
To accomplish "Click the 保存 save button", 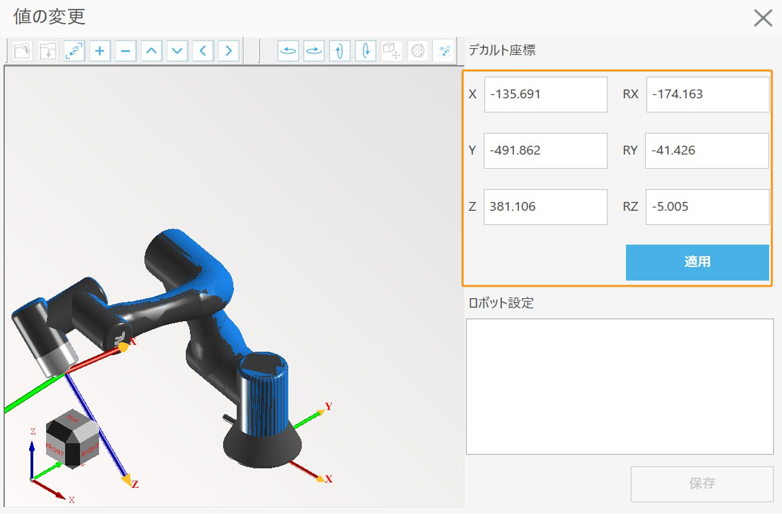I will 702,484.
